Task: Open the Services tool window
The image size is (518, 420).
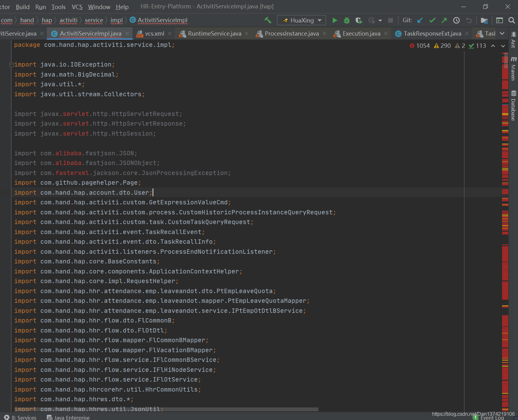Action: [21, 417]
